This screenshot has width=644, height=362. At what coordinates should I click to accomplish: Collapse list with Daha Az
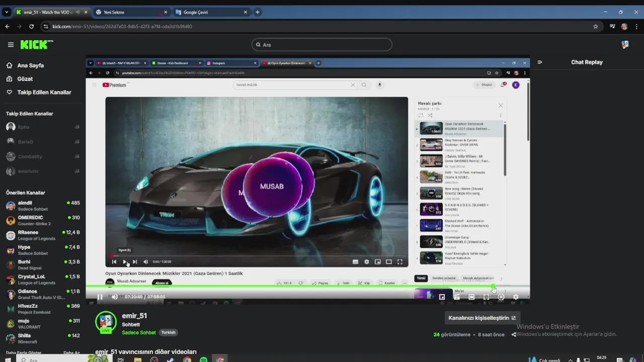[x=71, y=353]
